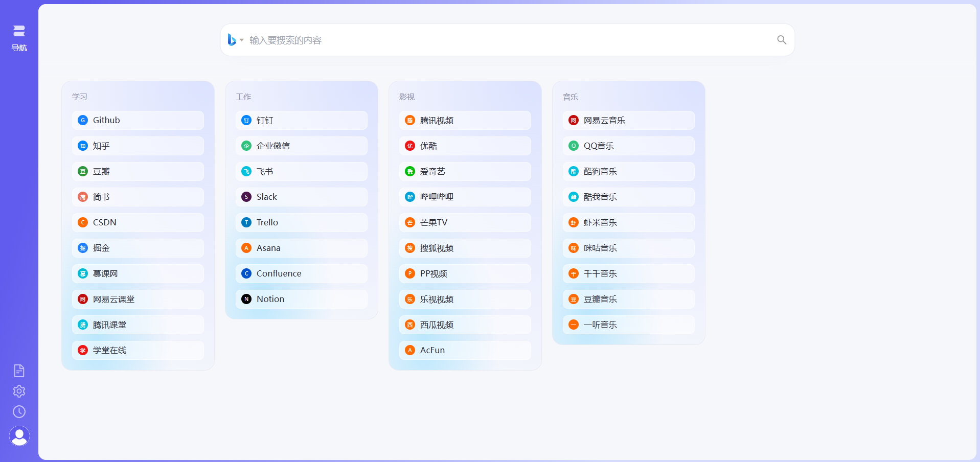Open the 一听音乐 link
980x462 pixels.
pos(629,325)
